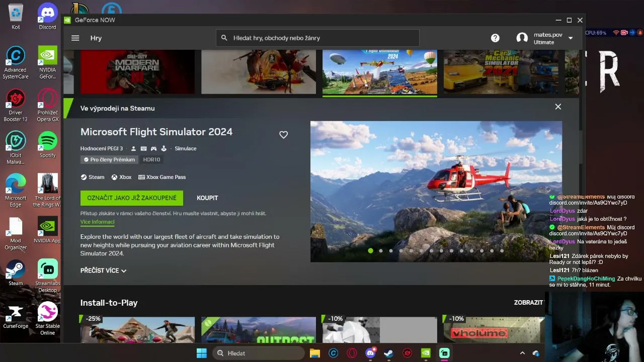Click the joystick support icon

pos(164,149)
